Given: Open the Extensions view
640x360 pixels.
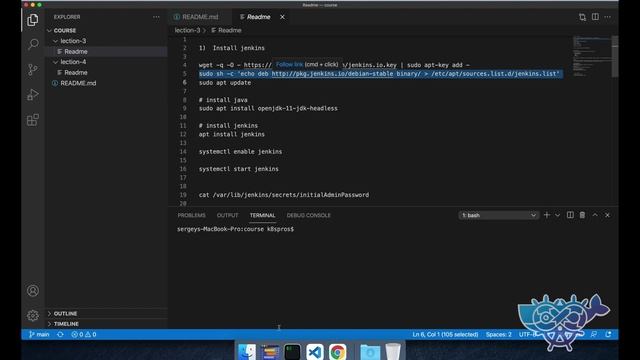Looking at the screenshot, I should (33, 120).
